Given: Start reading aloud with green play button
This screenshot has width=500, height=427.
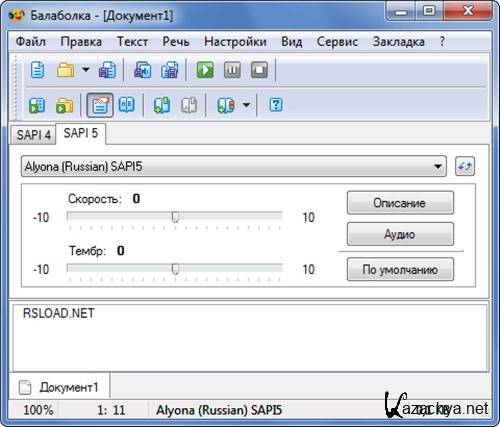Looking at the screenshot, I should [x=205, y=70].
